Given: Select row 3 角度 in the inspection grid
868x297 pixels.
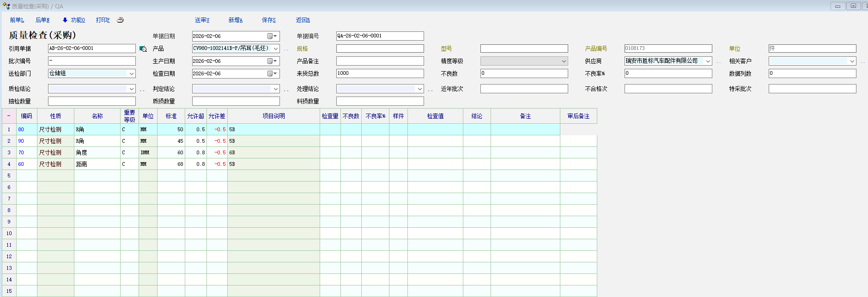Looking at the screenshot, I should (97, 152).
